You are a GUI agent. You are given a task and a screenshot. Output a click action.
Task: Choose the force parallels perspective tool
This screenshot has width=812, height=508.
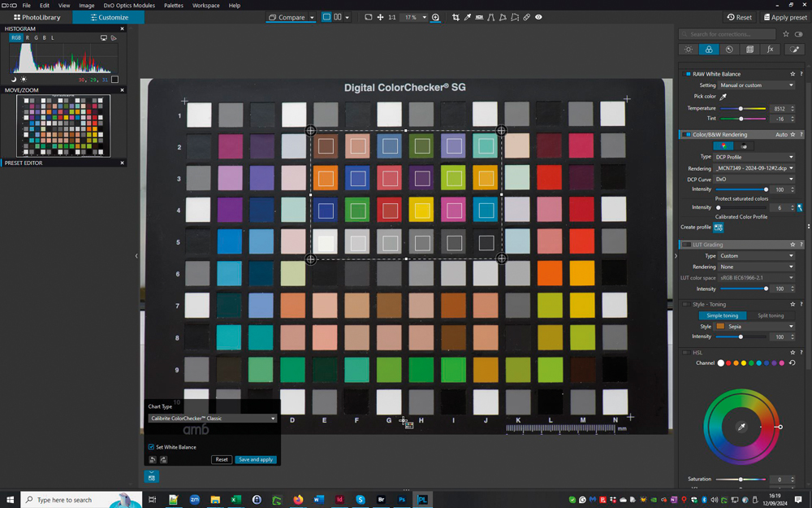tap(491, 17)
